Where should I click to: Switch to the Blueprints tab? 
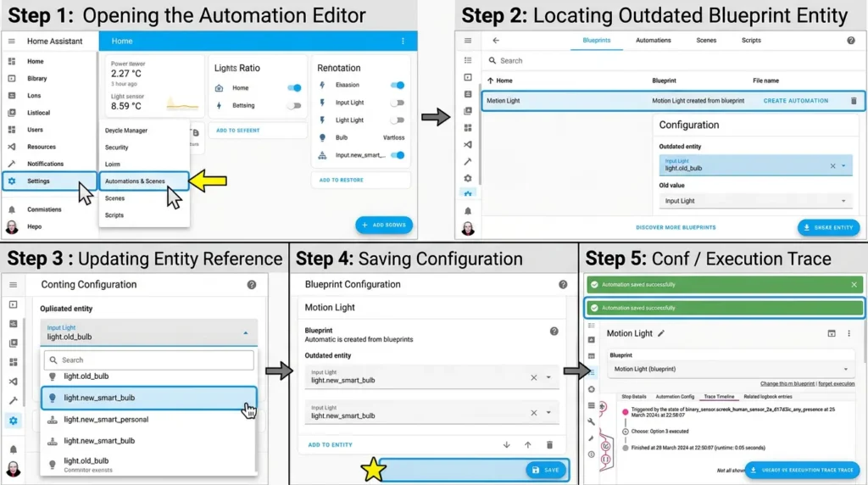point(596,41)
